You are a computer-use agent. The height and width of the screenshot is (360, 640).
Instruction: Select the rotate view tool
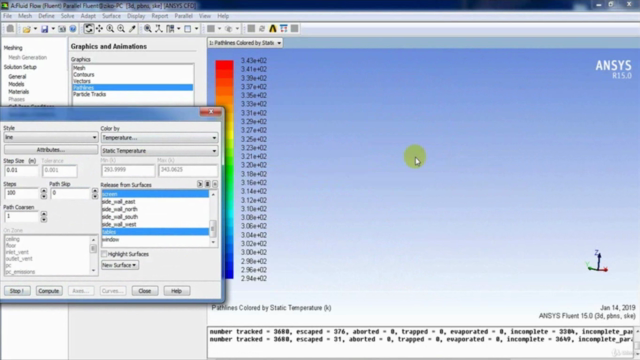pos(88,29)
